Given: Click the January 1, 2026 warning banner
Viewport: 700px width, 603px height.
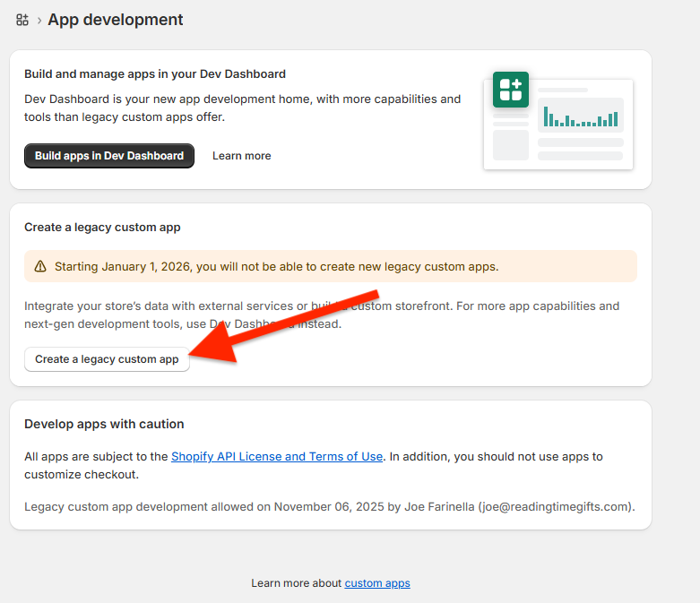Looking at the screenshot, I should coord(330,266).
